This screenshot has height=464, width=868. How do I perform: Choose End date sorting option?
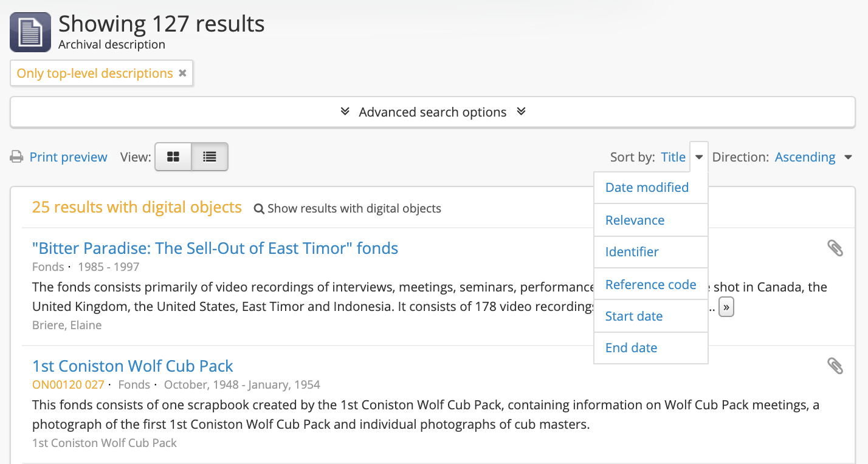pyautogui.click(x=631, y=347)
